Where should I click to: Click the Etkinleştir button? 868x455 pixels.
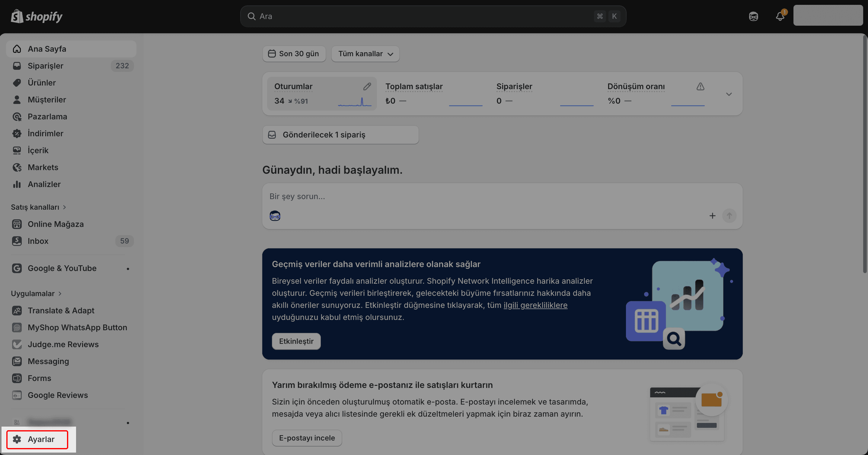click(296, 341)
